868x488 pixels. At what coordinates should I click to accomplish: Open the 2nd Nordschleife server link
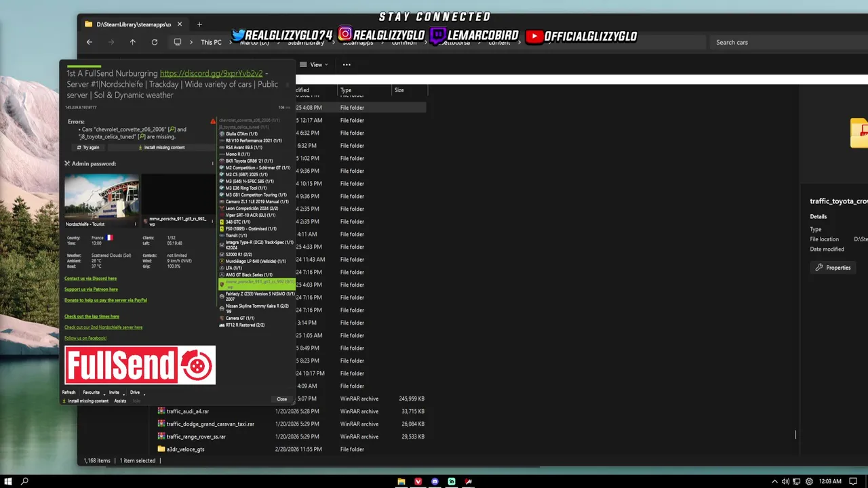click(103, 327)
